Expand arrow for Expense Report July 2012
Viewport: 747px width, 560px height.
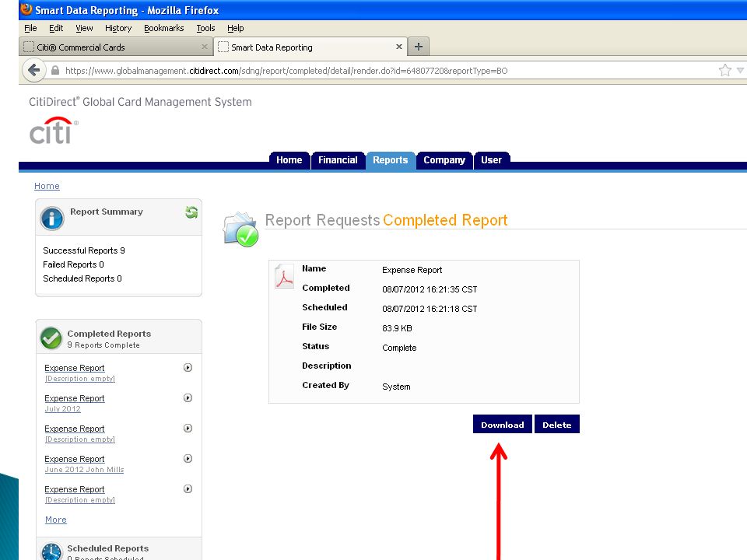point(188,398)
